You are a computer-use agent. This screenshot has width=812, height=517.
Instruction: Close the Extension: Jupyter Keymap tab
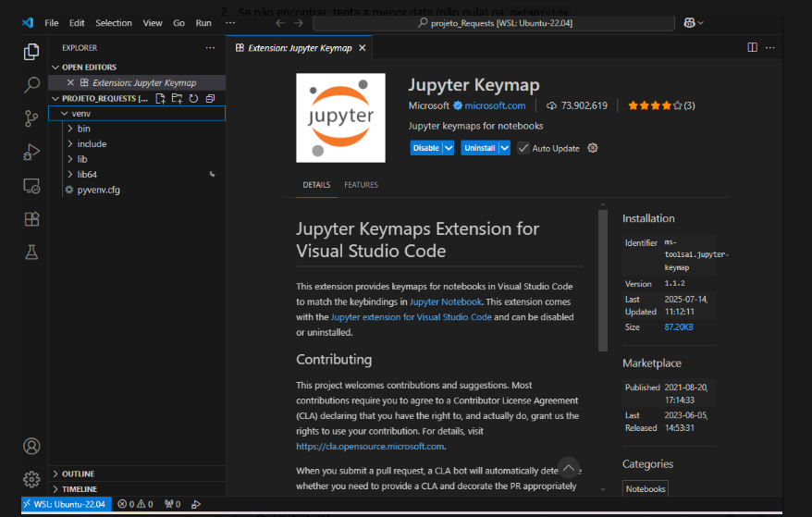click(363, 48)
